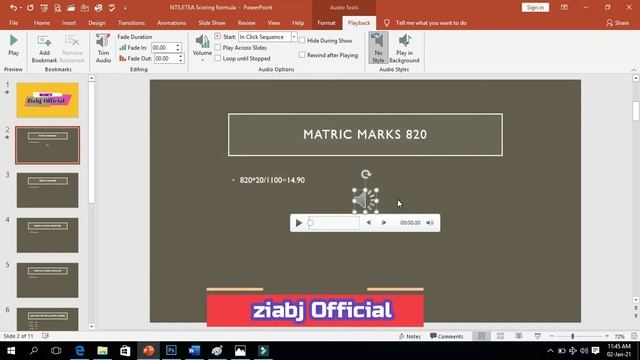Check Rewind after Playing
Screen dimensions: 640x360
click(x=302, y=55)
